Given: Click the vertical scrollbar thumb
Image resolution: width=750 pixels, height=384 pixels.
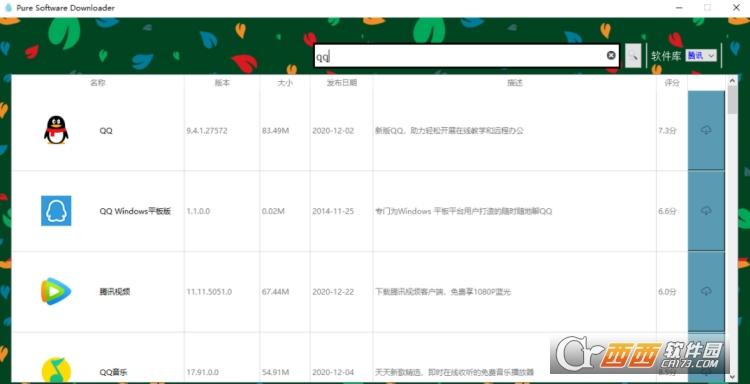Looking at the screenshot, I should tap(732, 100).
